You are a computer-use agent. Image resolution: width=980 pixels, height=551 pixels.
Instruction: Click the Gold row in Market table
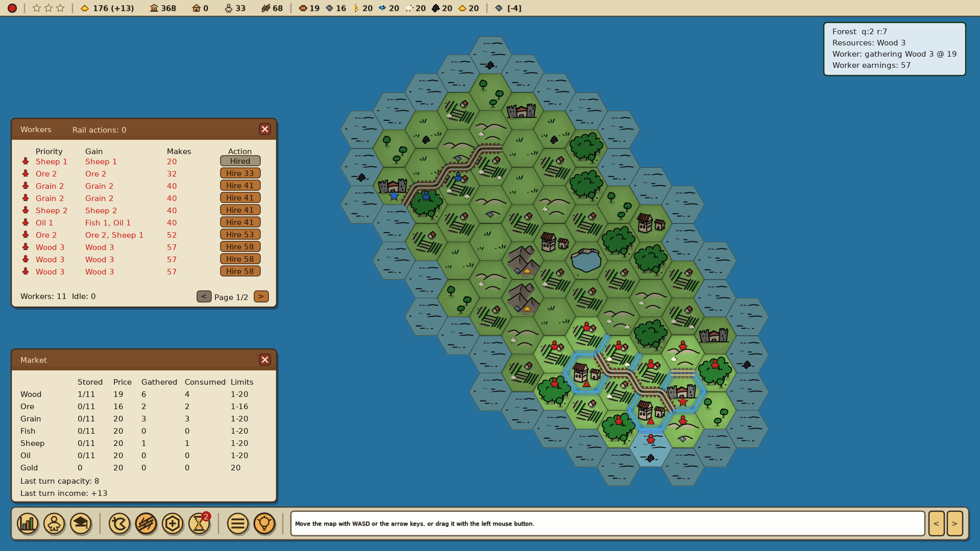tap(138, 468)
